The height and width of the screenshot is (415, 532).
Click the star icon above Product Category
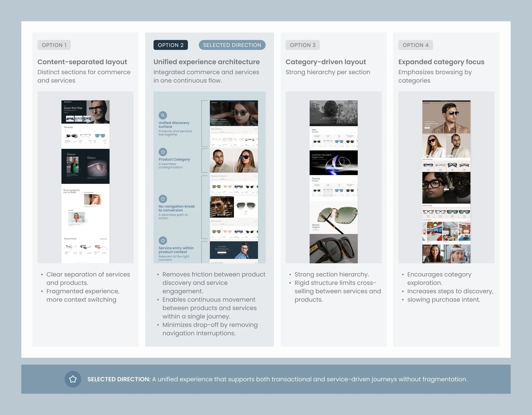click(x=163, y=152)
